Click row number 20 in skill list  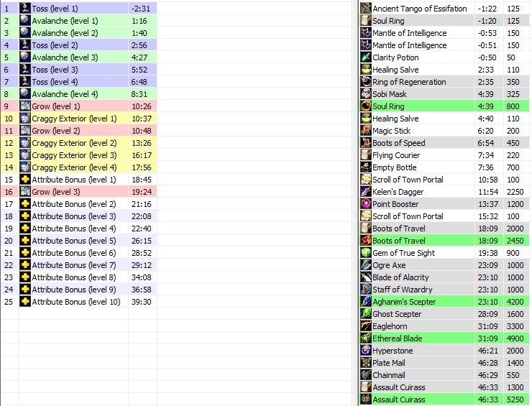pyautogui.click(x=9, y=241)
